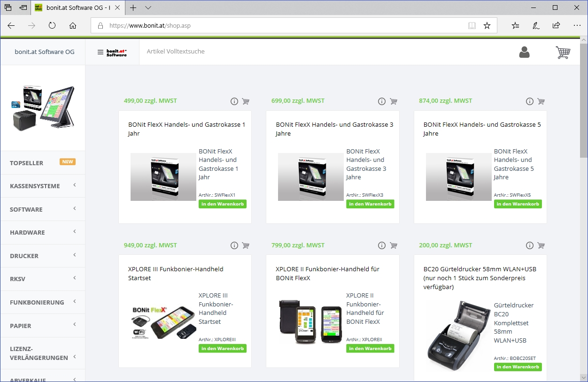588x382 pixels.
Task: Click the page vertical scrollbar thumb
Action: tap(583, 101)
